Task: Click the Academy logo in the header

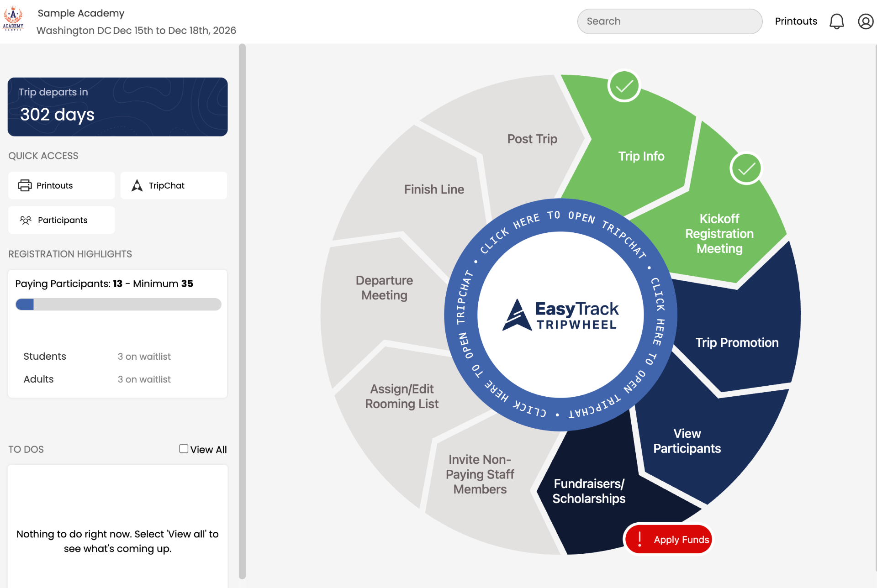Action: (14, 19)
